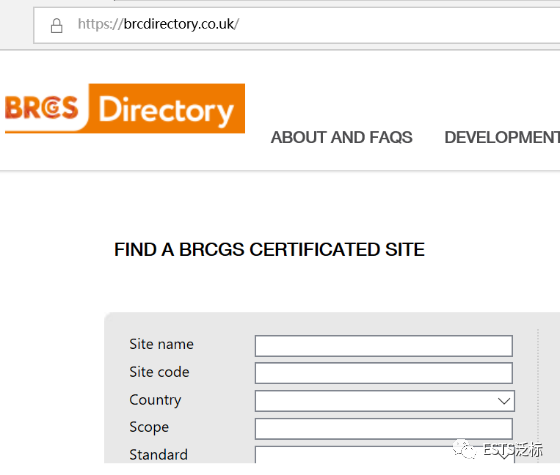Screen dimensions: 560x475
Task: Focus the Site code input field
Action: [x=384, y=373]
